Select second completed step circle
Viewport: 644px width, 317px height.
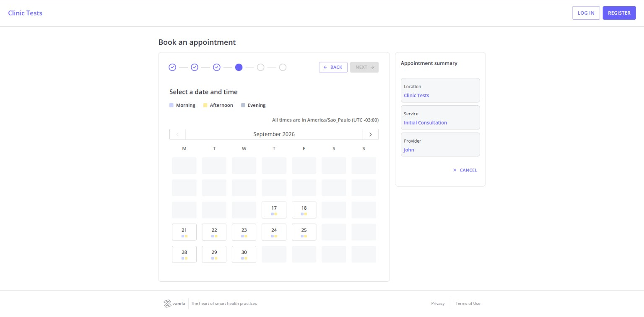[x=195, y=67]
